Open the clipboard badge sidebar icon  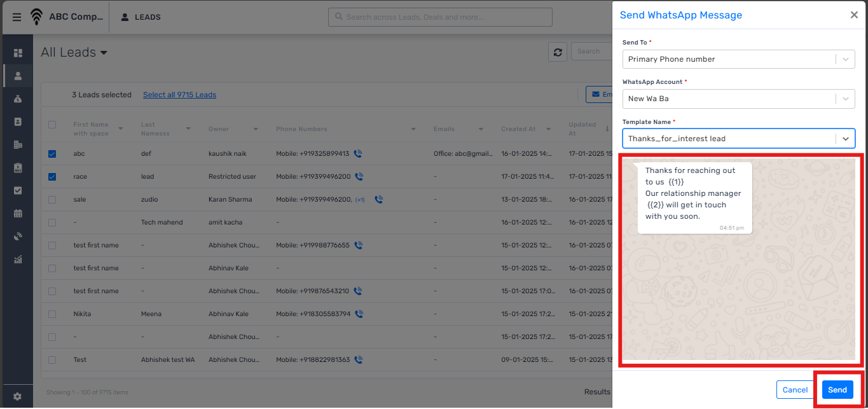(18, 167)
